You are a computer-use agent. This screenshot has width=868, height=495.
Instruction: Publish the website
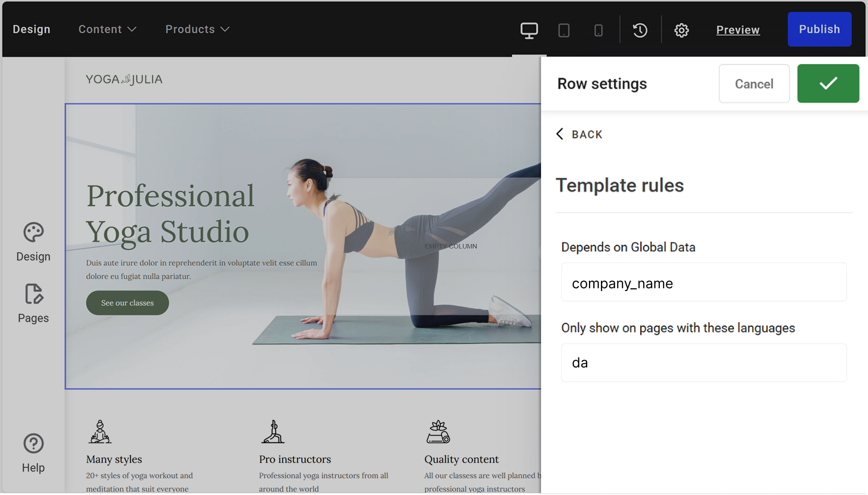coord(819,29)
